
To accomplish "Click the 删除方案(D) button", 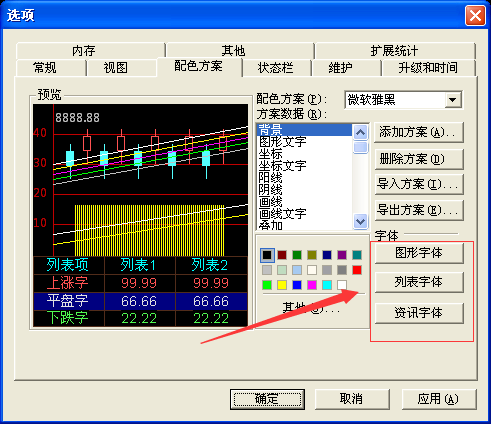I will (419, 159).
